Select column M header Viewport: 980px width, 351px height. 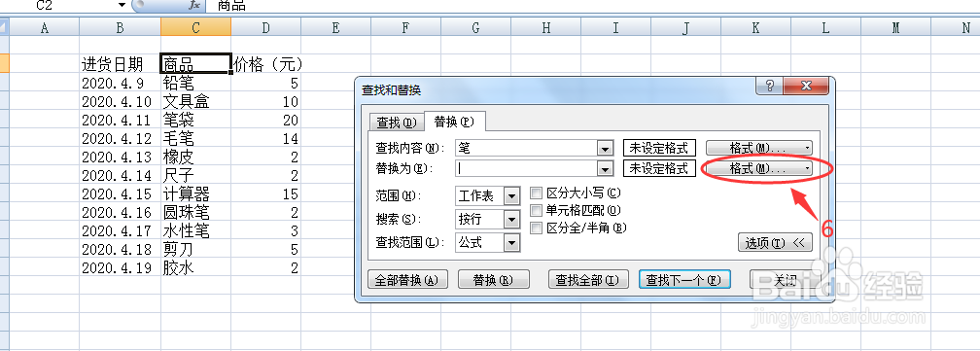pos(895,27)
